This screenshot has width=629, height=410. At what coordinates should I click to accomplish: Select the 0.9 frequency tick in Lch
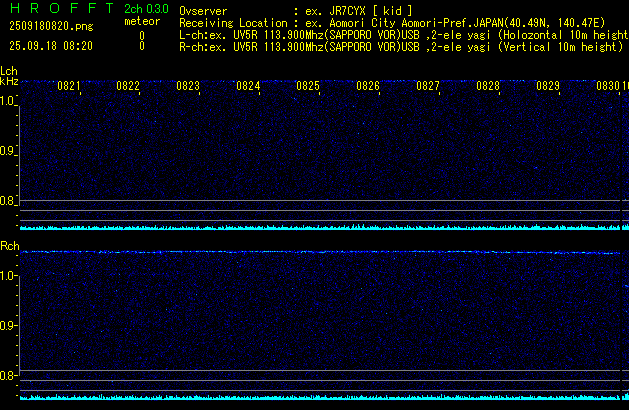[x=8, y=151]
